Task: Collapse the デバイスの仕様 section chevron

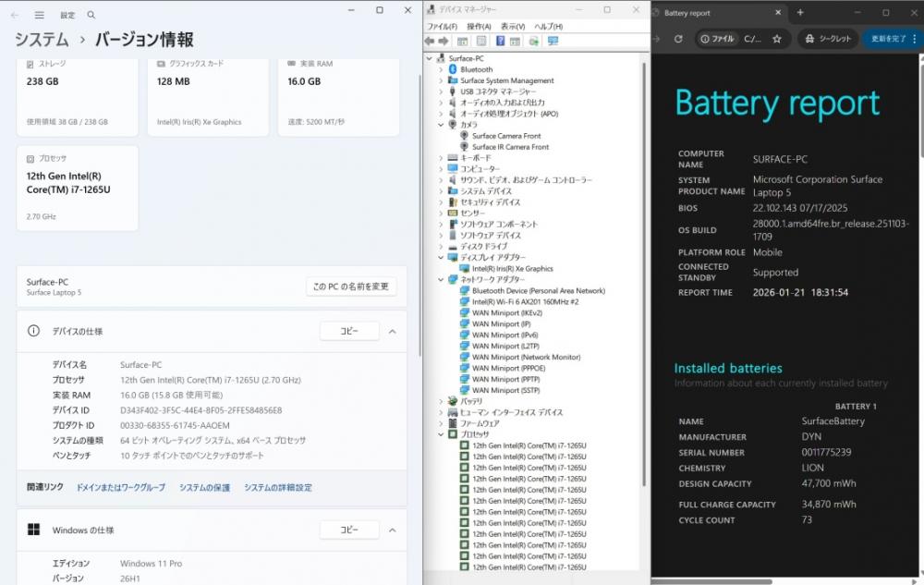Action: [392, 331]
